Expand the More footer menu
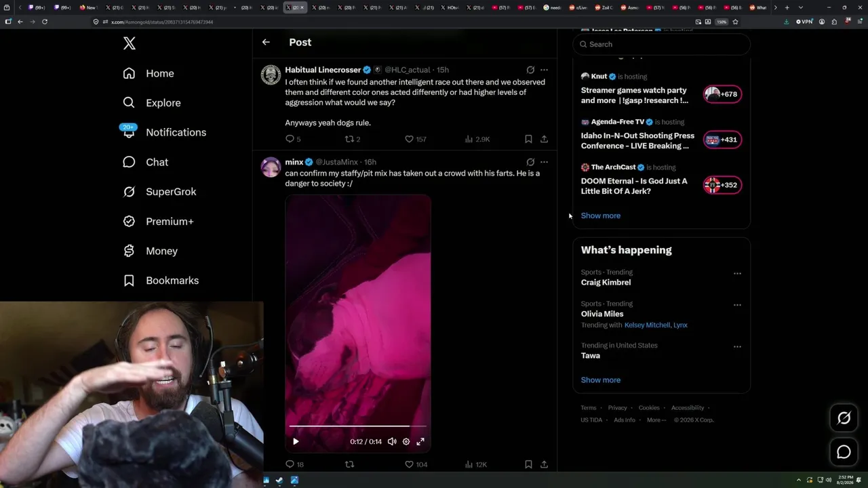Screen dimensions: 868x488 pyautogui.click(x=656, y=420)
